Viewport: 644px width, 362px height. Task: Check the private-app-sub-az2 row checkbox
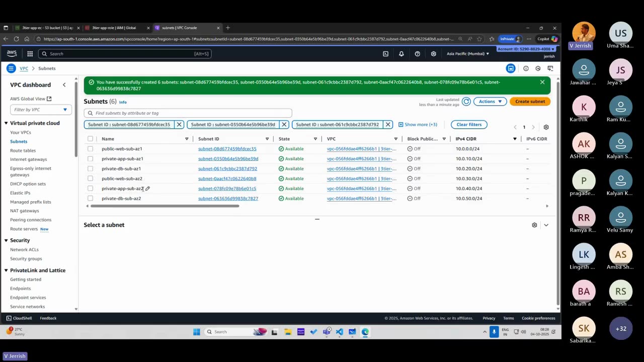coord(90,189)
